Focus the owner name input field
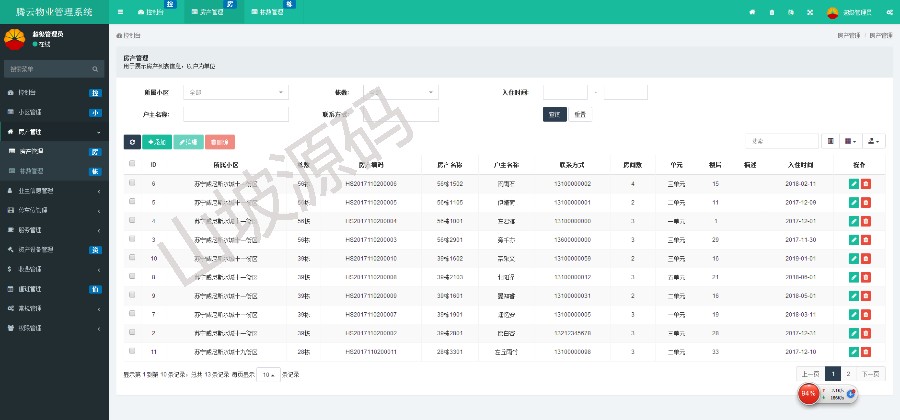This screenshot has height=420, width=900. pos(235,114)
